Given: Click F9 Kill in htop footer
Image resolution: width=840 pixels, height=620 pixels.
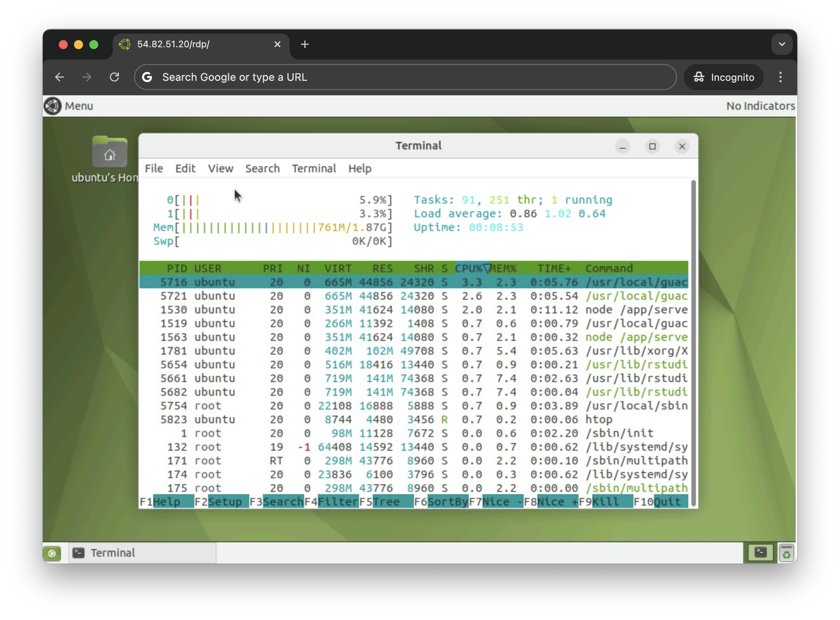Looking at the screenshot, I should pyautogui.click(x=606, y=502).
